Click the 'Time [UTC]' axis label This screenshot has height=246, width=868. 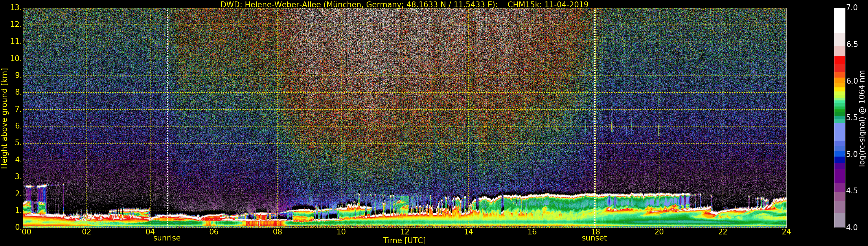pyautogui.click(x=404, y=241)
